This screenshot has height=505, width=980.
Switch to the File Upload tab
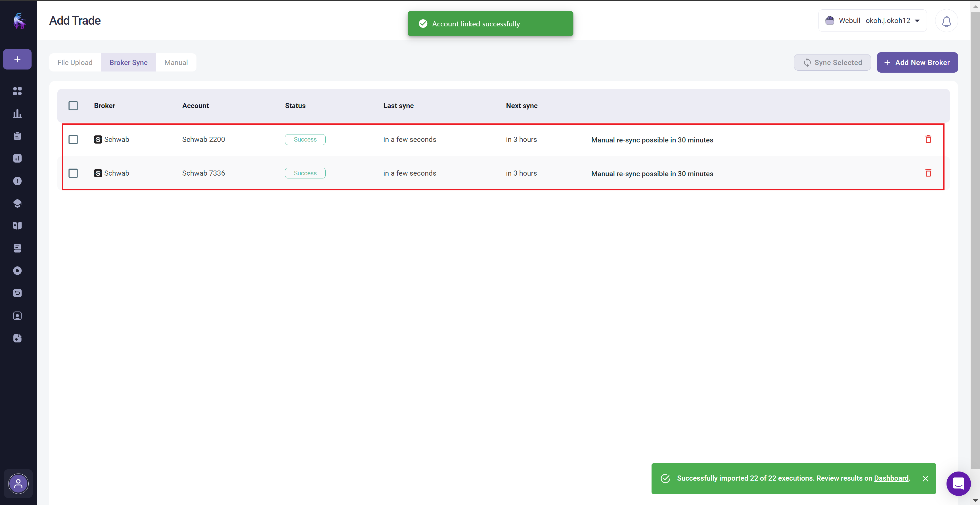(x=75, y=62)
